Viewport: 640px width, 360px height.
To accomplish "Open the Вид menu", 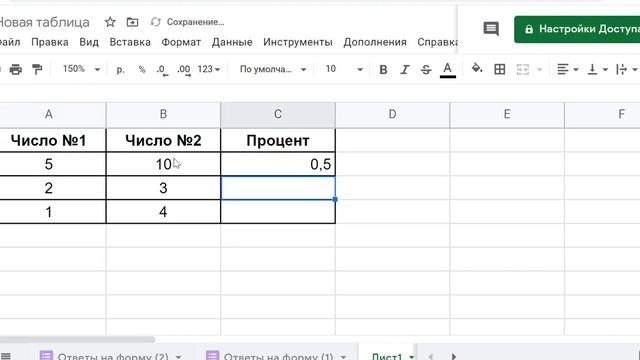I will click(x=89, y=42).
